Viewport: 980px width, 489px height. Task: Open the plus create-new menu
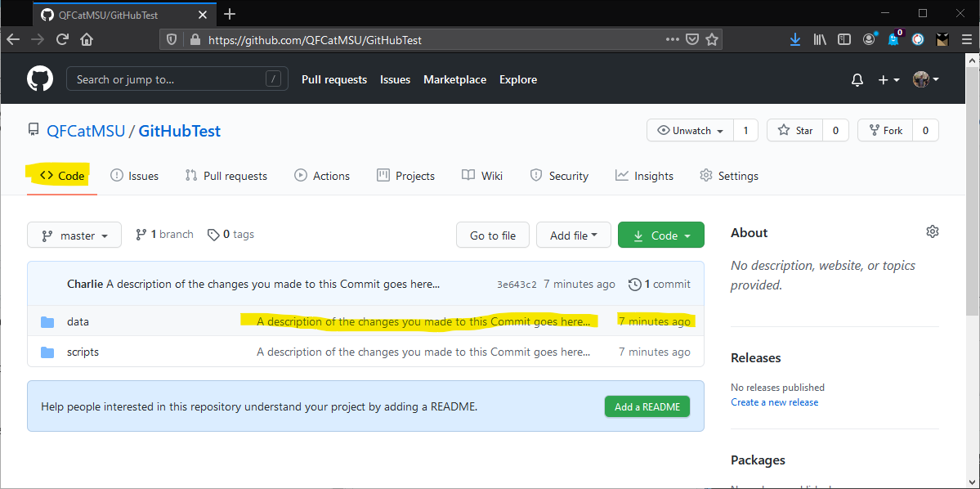coord(888,79)
